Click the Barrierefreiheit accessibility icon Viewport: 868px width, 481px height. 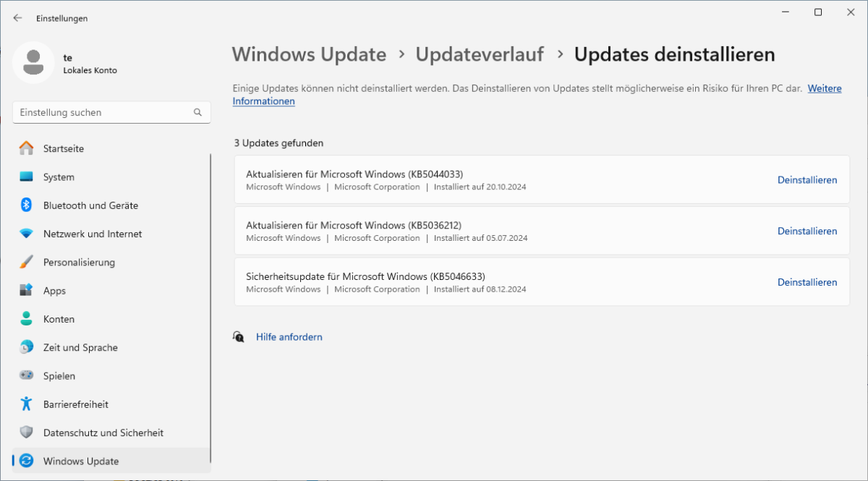[x=27, y=404]
